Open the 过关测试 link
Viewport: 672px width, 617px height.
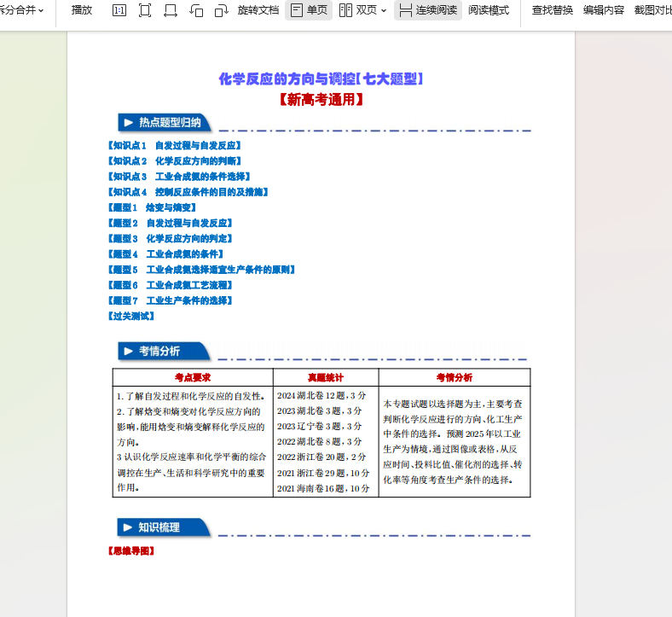tap(131, 316)
